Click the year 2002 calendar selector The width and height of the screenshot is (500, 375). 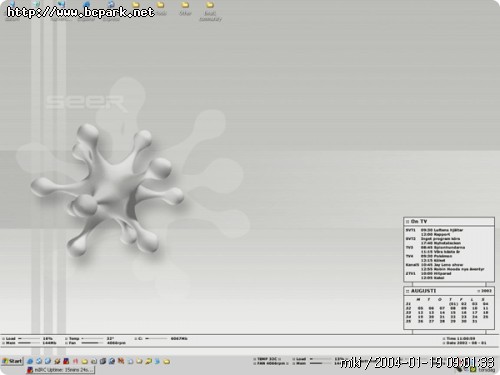484,291
